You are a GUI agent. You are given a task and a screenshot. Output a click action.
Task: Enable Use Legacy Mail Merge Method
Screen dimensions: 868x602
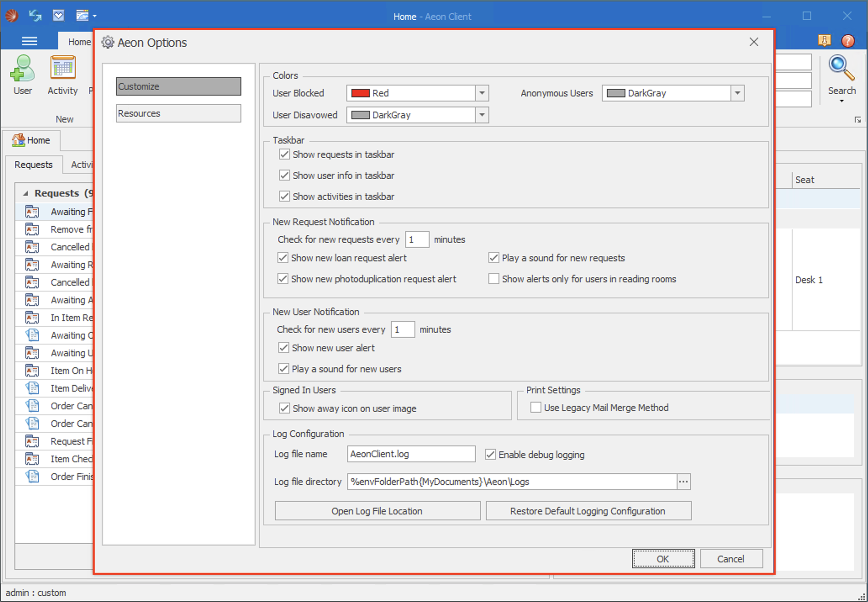pos(536,407)
